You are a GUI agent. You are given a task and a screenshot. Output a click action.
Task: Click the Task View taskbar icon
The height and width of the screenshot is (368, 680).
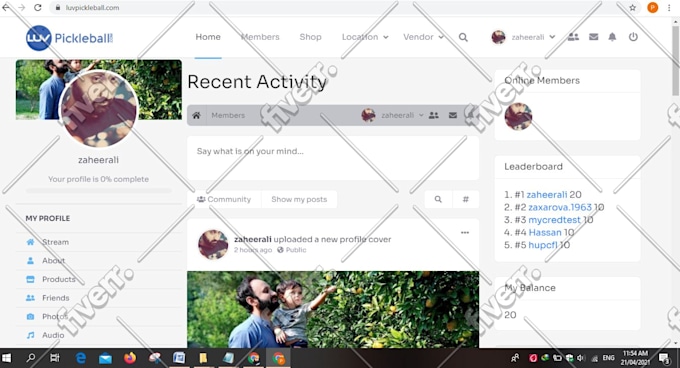tap(55, 358)
